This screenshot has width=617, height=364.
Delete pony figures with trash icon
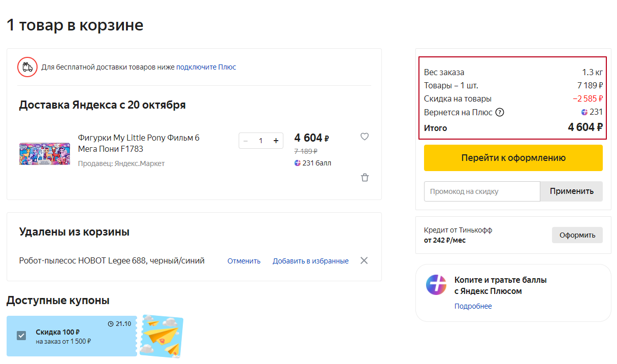click(x=365, y=178)
